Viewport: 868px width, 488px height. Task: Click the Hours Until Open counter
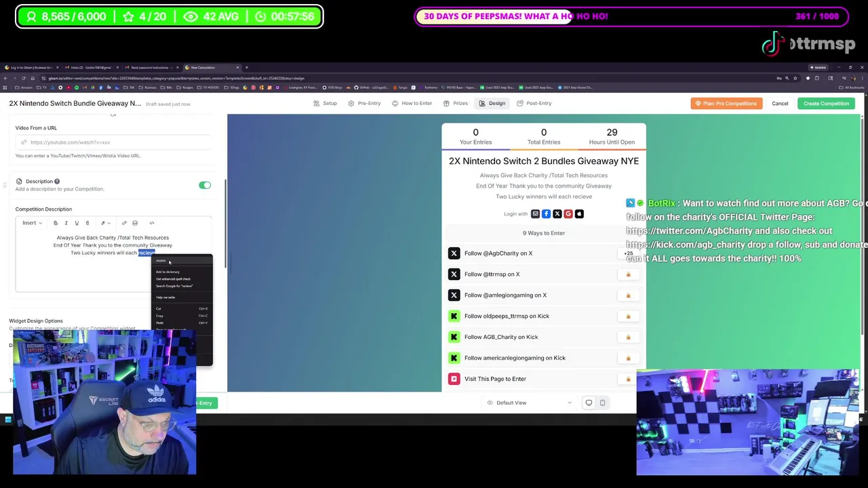coord(612,136)
